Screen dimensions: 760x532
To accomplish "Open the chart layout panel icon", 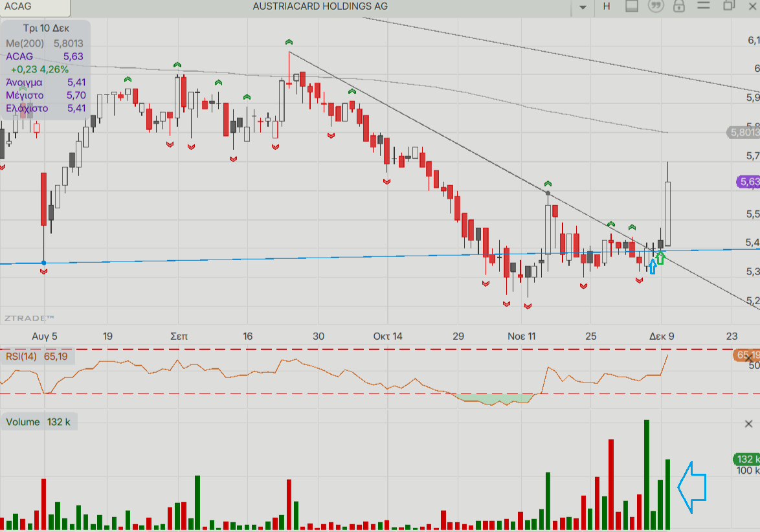I will click(631, 6).
